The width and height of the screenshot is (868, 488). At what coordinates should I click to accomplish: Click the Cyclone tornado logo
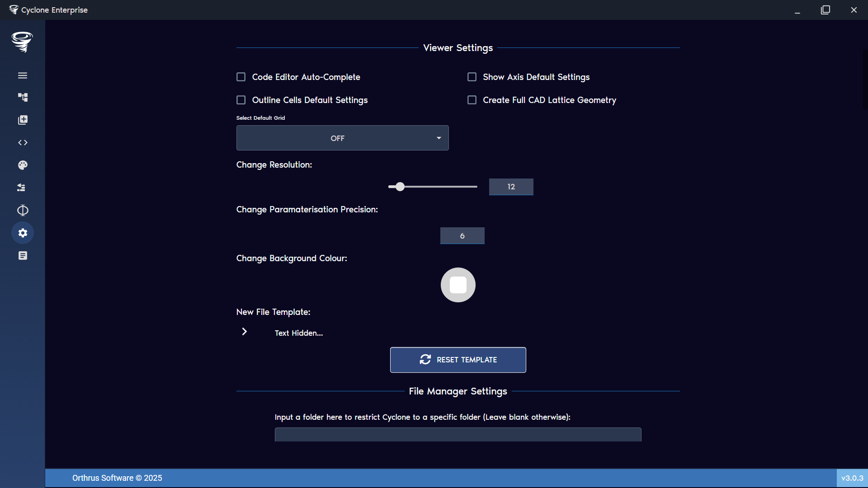[22, 42]
